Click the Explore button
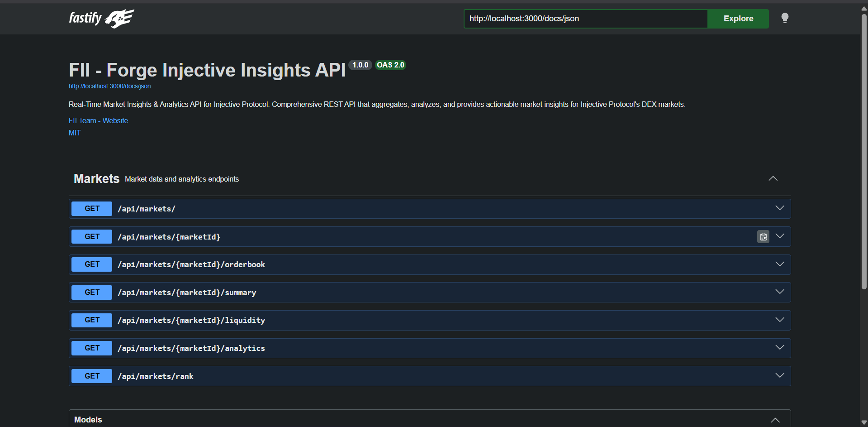This screenshot has width=868, height=427. coord(738,19)
